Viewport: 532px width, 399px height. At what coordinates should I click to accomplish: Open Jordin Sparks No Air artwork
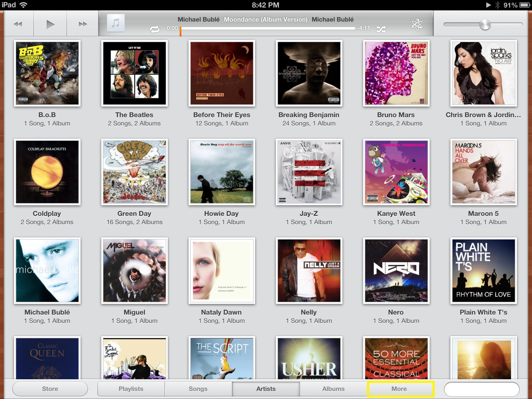(484, 73)
